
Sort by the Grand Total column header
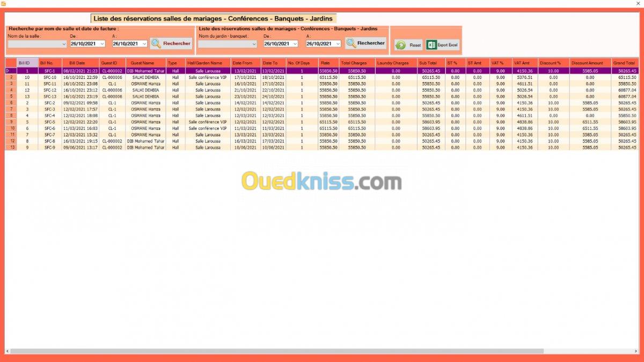[625, 63]
